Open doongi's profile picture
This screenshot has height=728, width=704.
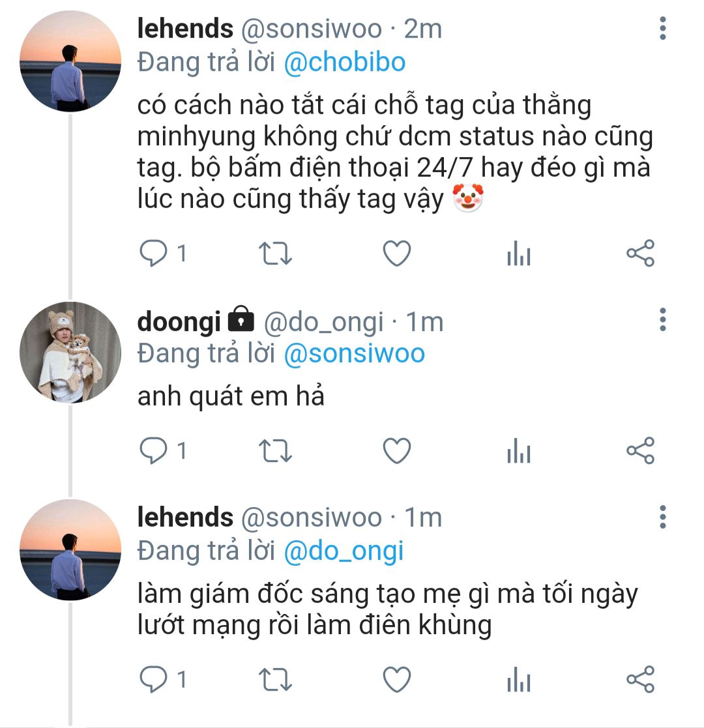click(70, 352)
